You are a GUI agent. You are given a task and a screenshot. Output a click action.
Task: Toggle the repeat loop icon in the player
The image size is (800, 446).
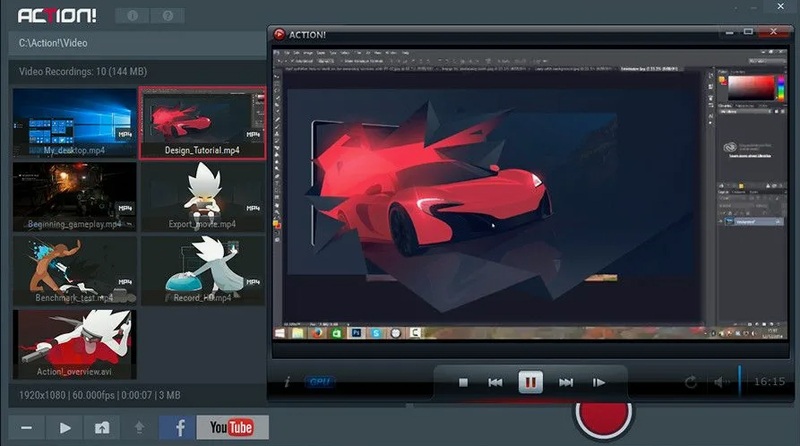click(x=691, y=382)
